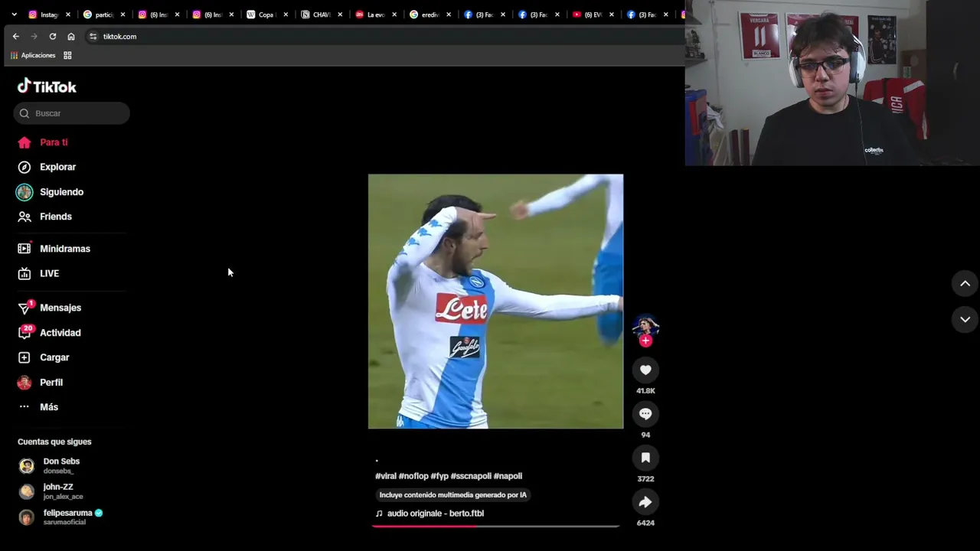The width and height of the screenshot is (980, 551).
Task: Open the tab groups grid icon
Action: pos(67,55)
